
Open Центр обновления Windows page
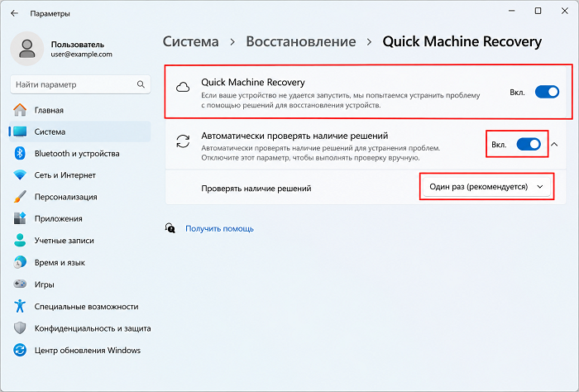coord(79,350)
